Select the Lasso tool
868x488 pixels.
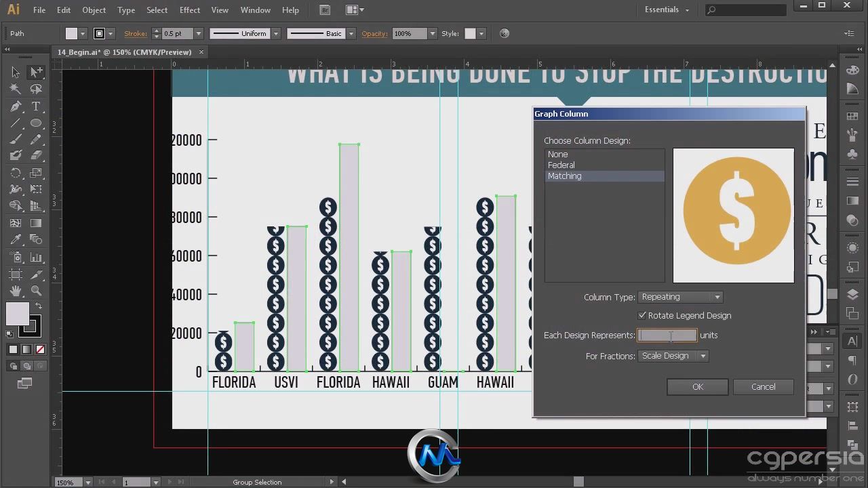36,89
